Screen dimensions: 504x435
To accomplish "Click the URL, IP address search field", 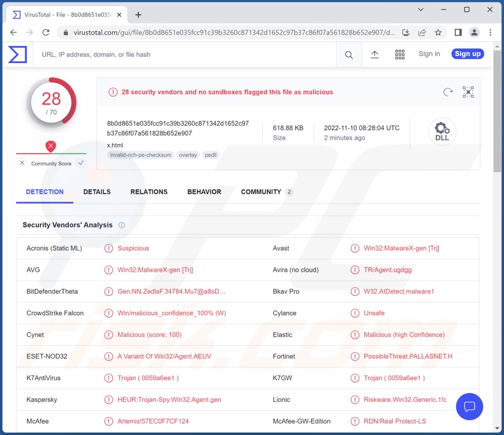I will coord(184,55).
